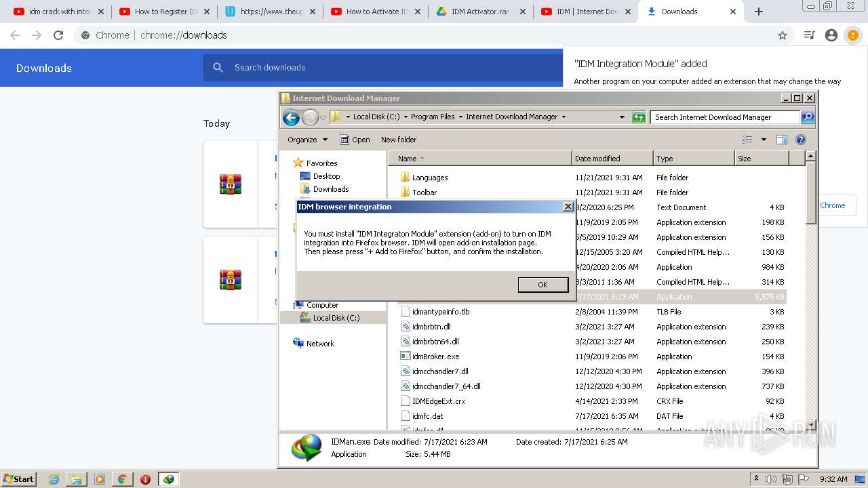Sort files by Type column
868x488 pixels.
point(694,159)
